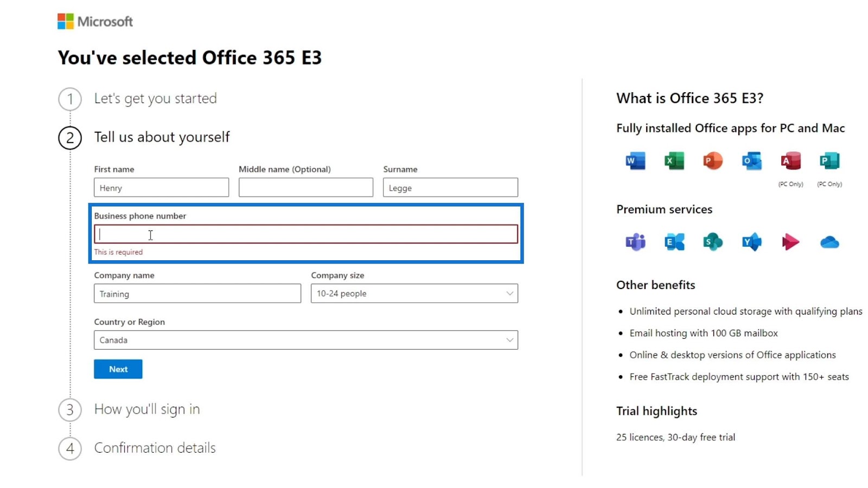Click the Teams service icon
The width and height of the screenshot is (868, 488).
635,242
